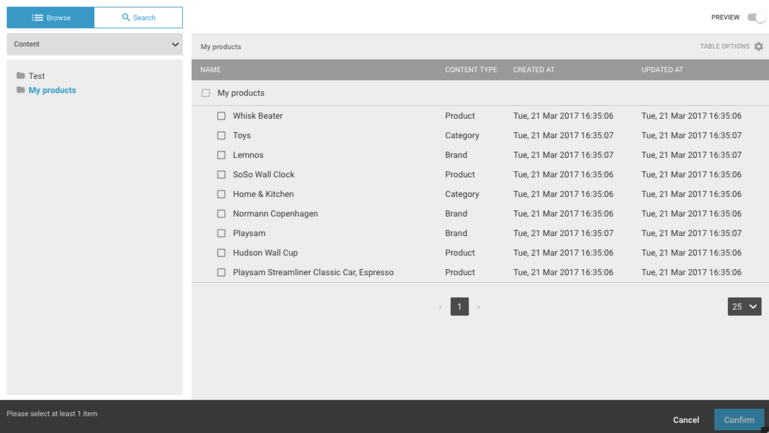769x433 pixels.
Task: Check the Whisk Beater checkbox
Action: 222,116
